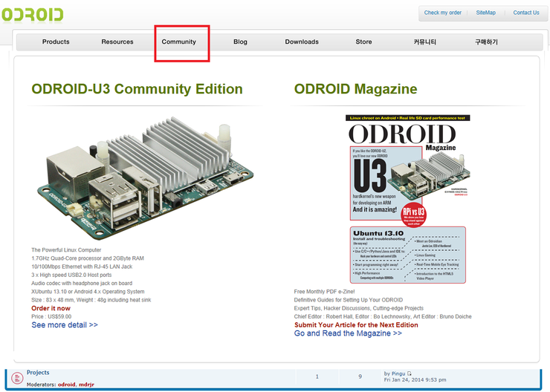Click the ODROID Magazine cover image
The width and height of the screenshot is (550, 392).
pyautogui.click(x=408, y=199)
